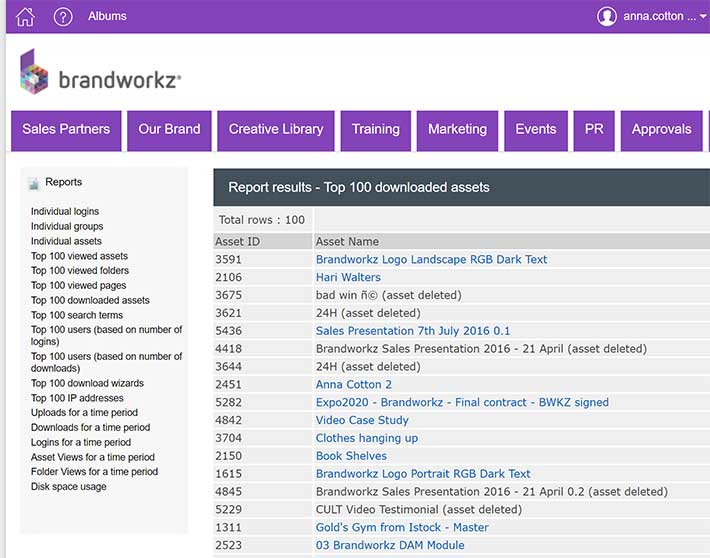
Task: Select Top 100 download wizards report
Action: [x=87, y=383]
